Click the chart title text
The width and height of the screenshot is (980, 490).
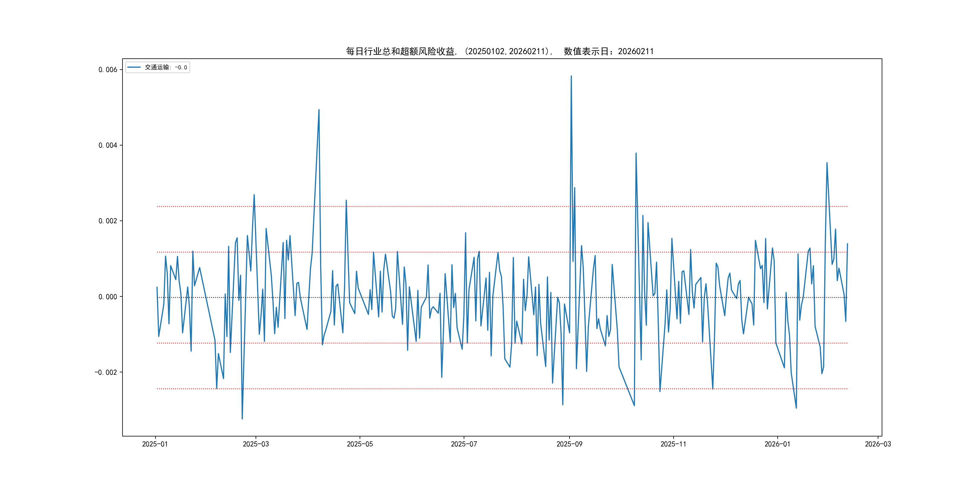point(499,51)
